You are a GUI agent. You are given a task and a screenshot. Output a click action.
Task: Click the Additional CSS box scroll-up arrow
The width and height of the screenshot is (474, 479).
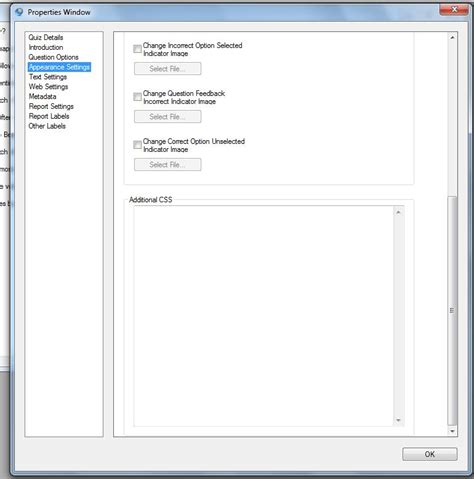(x=398, y=212)
